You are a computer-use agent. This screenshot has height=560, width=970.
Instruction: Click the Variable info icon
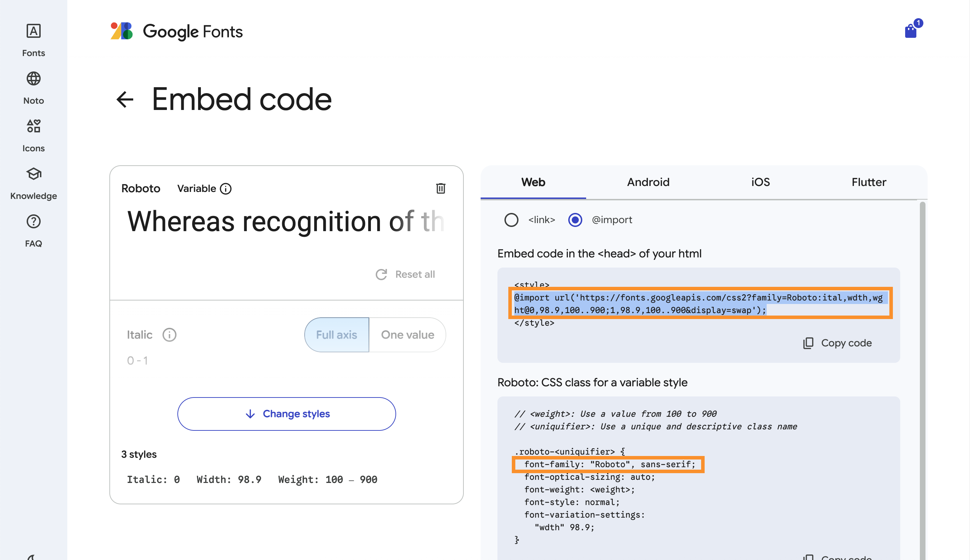click(225, 189)
